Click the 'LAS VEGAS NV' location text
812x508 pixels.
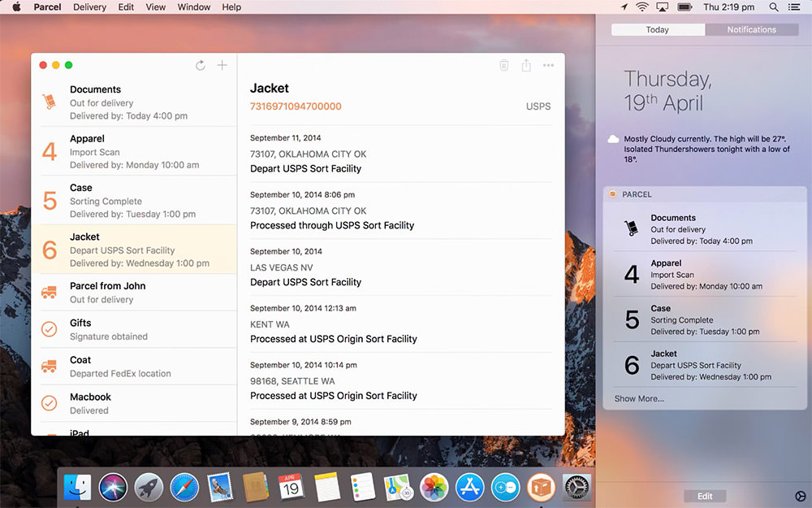tap(281, 267)
